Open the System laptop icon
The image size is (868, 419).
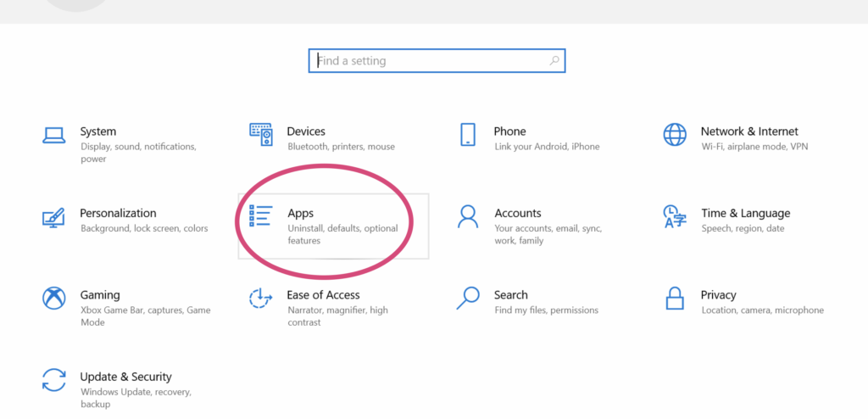click(53, 135)
